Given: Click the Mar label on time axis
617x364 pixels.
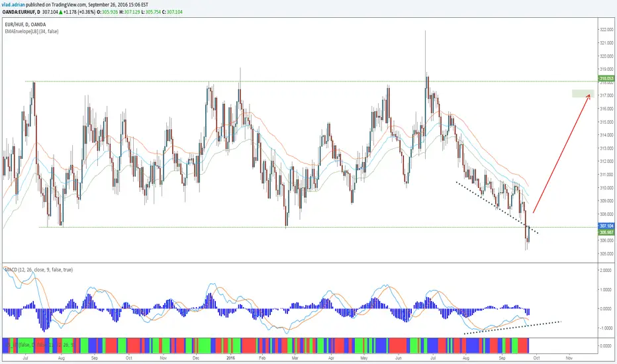Looking at the screenshot, I should coord(295,358).
